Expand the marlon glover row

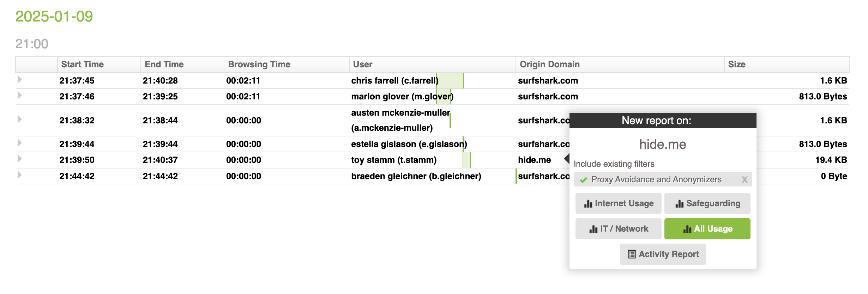click(20, 96)
